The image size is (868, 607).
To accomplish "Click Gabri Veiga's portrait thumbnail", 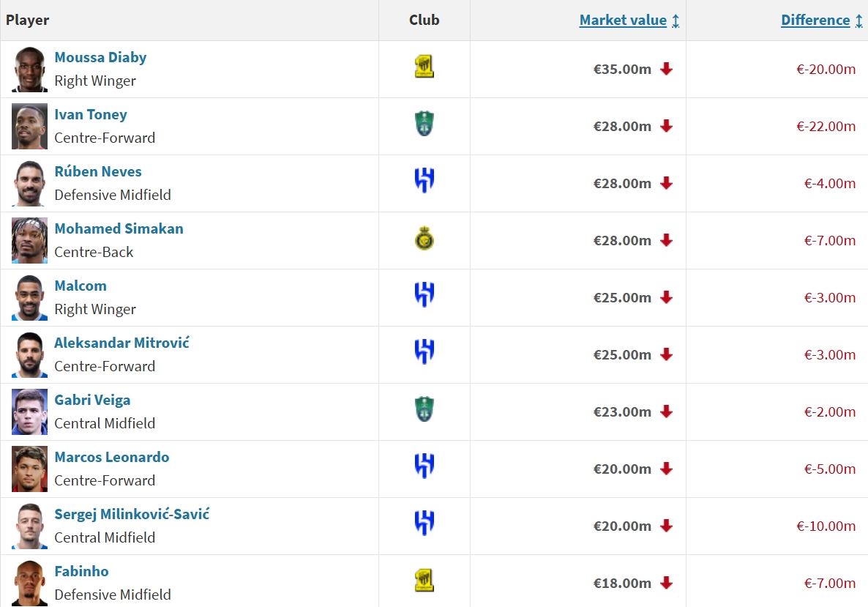I will pyautogui.click(x=29, y=412).
